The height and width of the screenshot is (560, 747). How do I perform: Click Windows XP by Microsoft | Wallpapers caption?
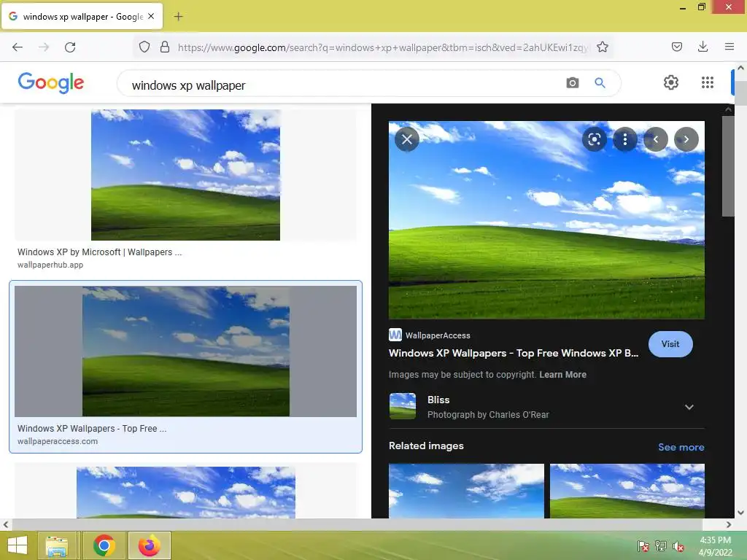[99, 252]
